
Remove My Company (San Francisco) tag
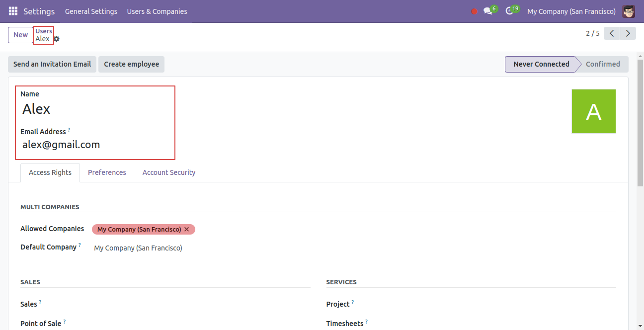click(187, 229)
